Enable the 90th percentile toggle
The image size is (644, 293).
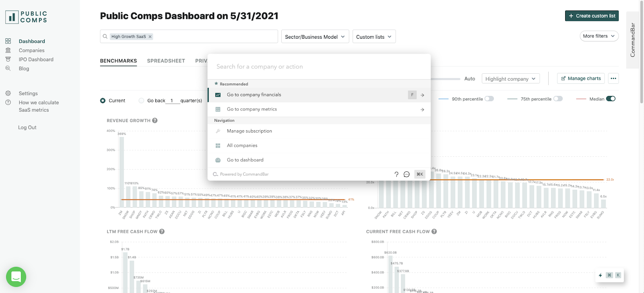pos(489,99)
